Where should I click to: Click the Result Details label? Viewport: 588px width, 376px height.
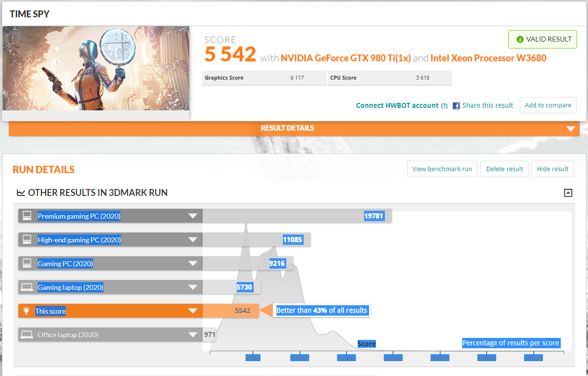click(x=287, y=128)
